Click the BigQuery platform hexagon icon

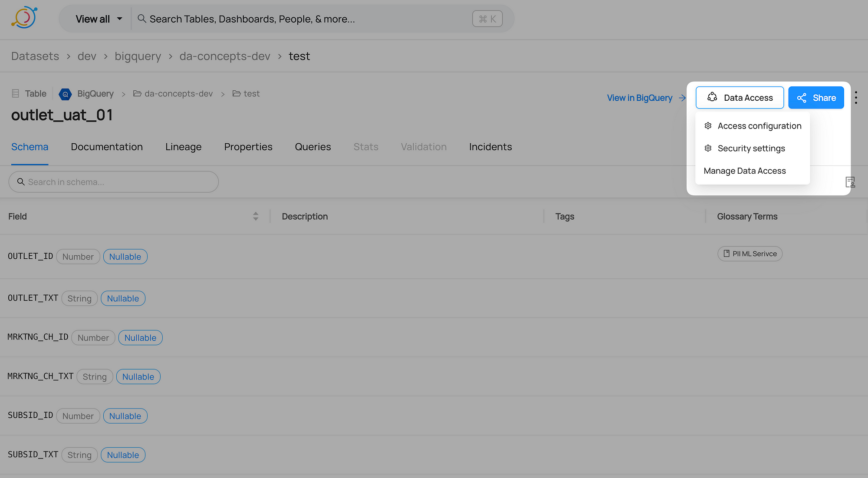click(x=65, y=94)
